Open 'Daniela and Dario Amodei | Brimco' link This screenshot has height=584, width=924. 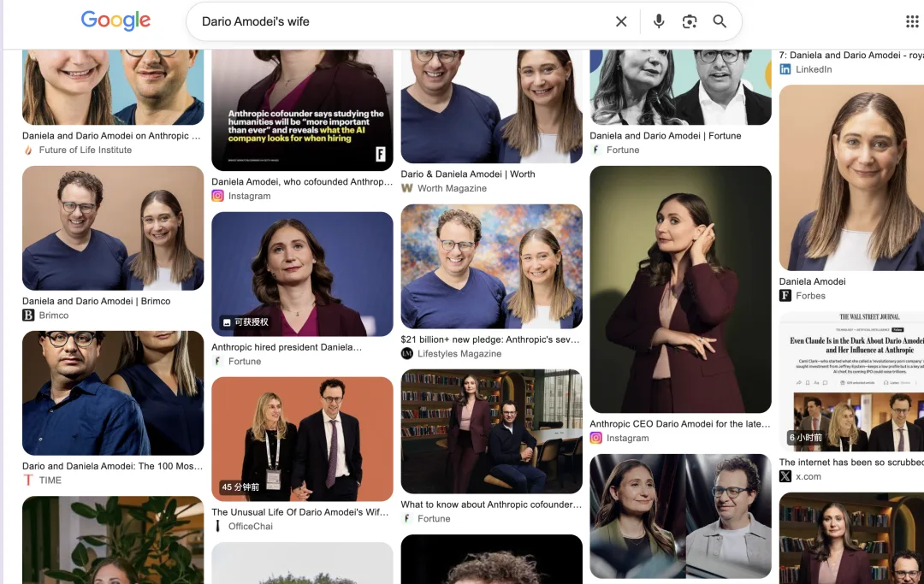[96, 302]
